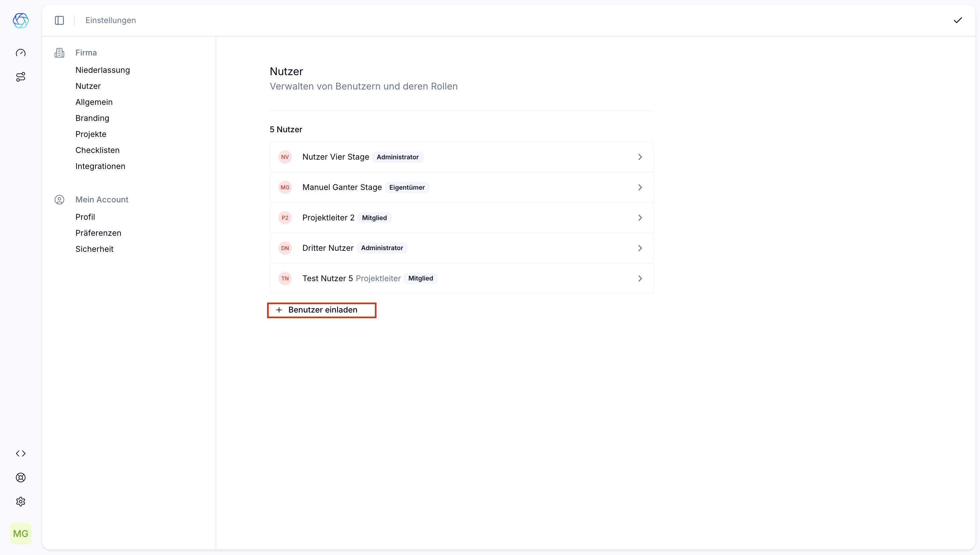This screenshot has height=555, width=980.
Task: Open Dritter Nutzer details chevron
Action: tap(640, 248)
